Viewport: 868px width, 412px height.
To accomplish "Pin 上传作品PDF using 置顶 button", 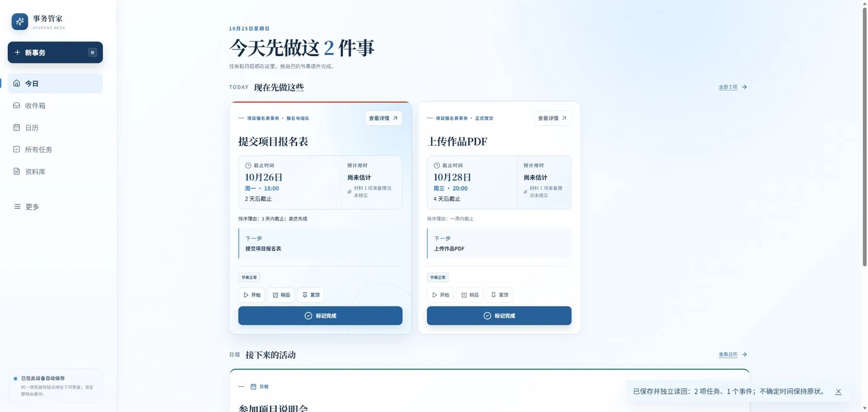I will [x=499, y=295].
